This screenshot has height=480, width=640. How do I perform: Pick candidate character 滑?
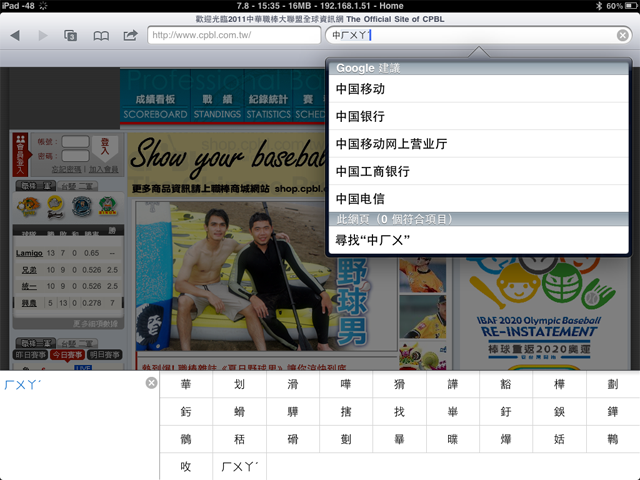(293, 384)
